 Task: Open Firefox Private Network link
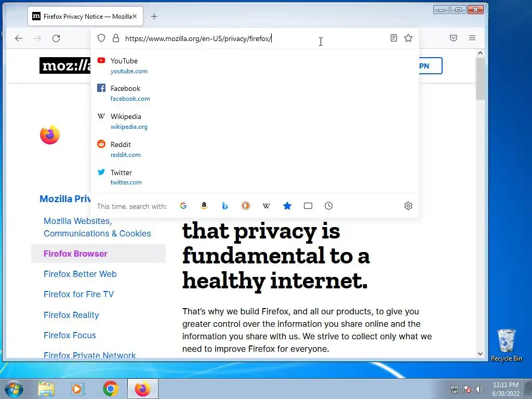coord(89,355)
